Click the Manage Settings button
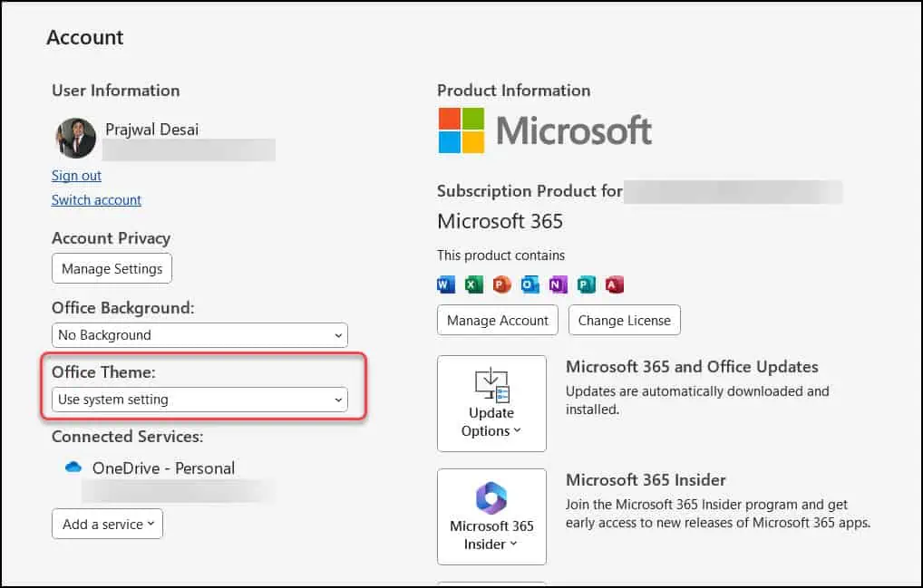The image size is (923, 588). (112, 269)
